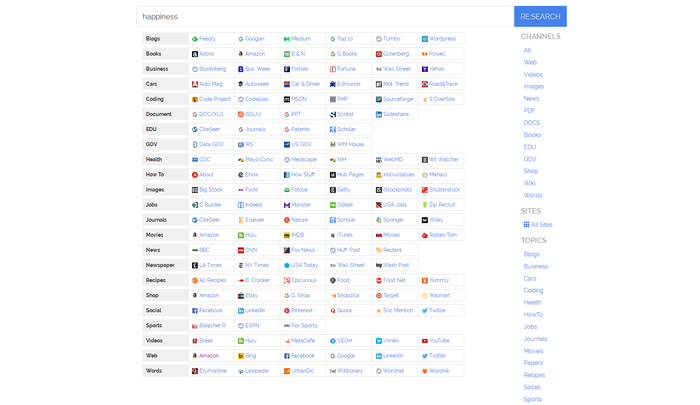The height and width of the screenshot is (405, 700).
Task: Select the Words channel
Action: click(533, 196)
